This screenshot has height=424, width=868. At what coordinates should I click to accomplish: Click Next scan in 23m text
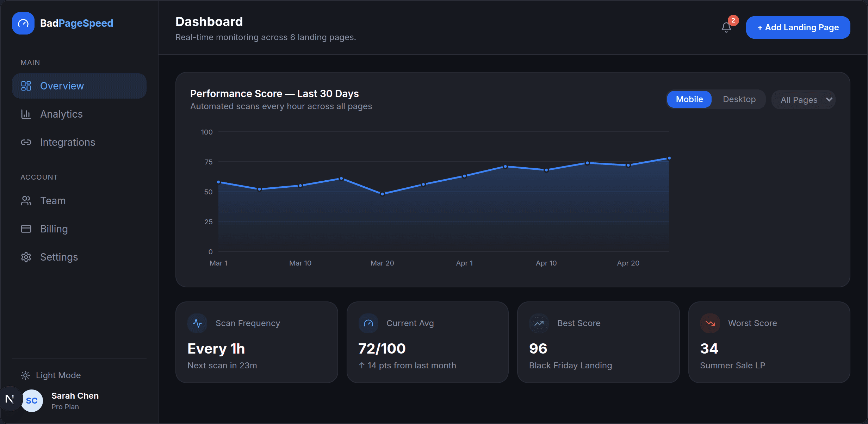tap(222, 366)
